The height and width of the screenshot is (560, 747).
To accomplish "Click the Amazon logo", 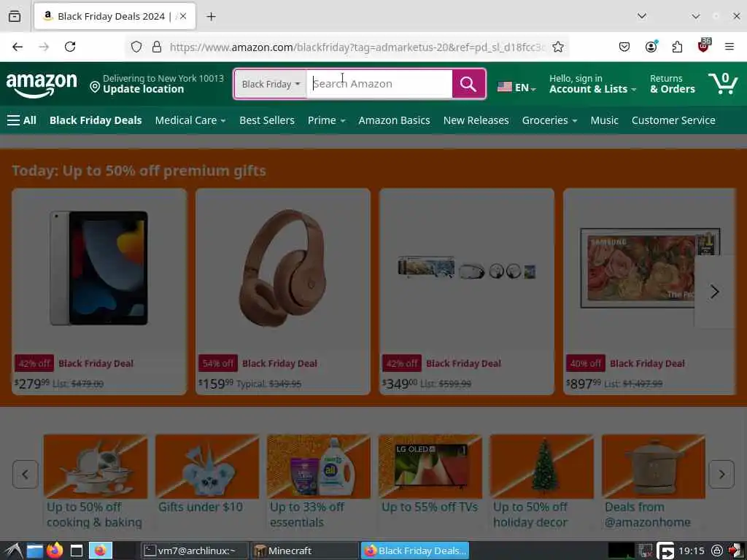I will 42,85.
